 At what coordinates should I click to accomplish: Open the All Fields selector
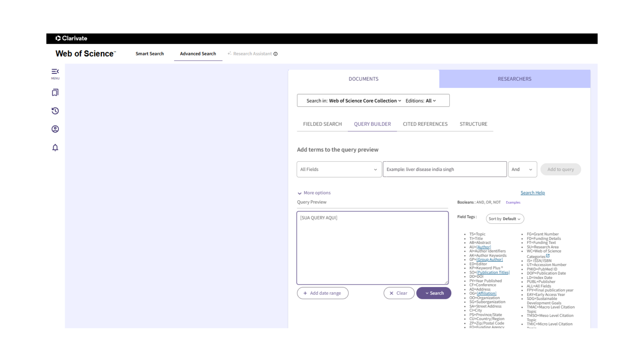pos(339,169)
